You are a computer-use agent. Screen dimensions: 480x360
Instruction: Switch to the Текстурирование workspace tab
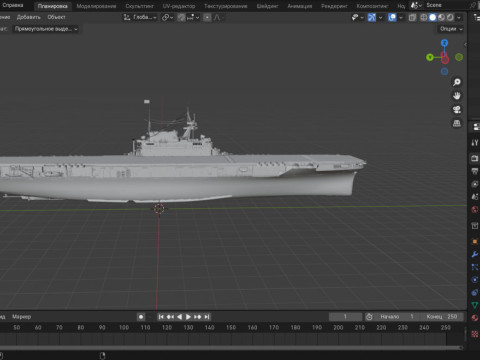tap(226, 6)
